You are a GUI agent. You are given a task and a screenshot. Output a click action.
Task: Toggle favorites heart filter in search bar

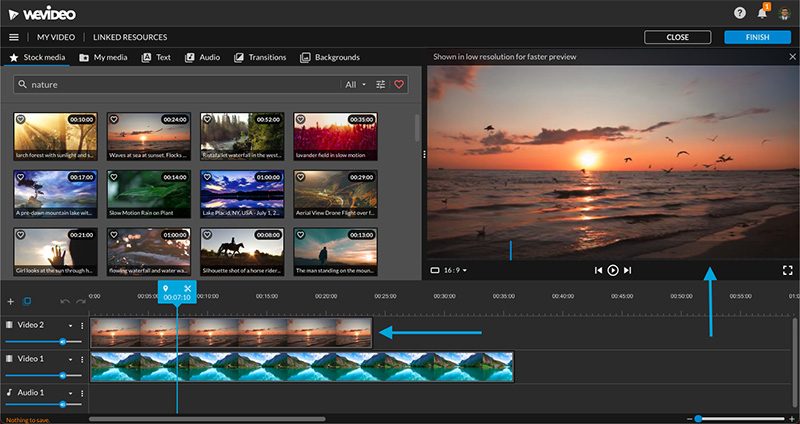tap(399, 85)
